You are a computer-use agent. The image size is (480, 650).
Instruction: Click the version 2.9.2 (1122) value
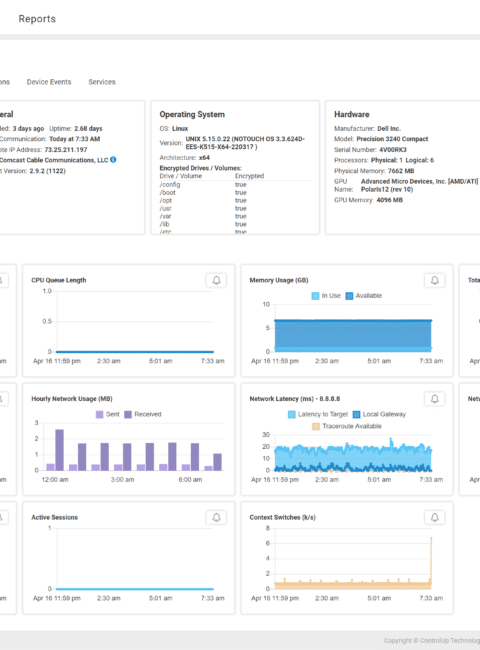point(47,171)
